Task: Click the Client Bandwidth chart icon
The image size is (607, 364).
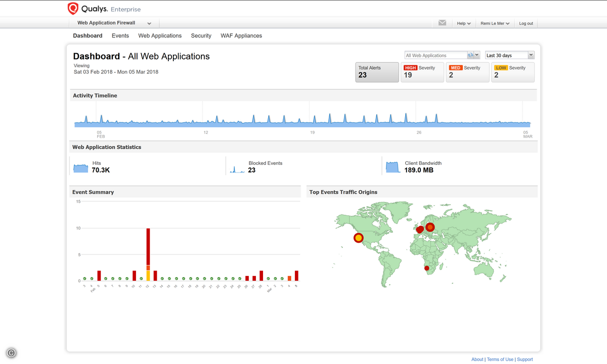Action: tap(393, 167)
